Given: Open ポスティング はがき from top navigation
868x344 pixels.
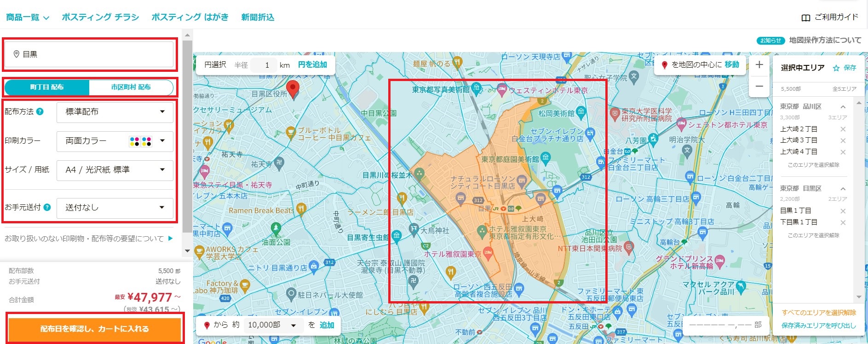Looking at the screenshot, I should [190, 17].
